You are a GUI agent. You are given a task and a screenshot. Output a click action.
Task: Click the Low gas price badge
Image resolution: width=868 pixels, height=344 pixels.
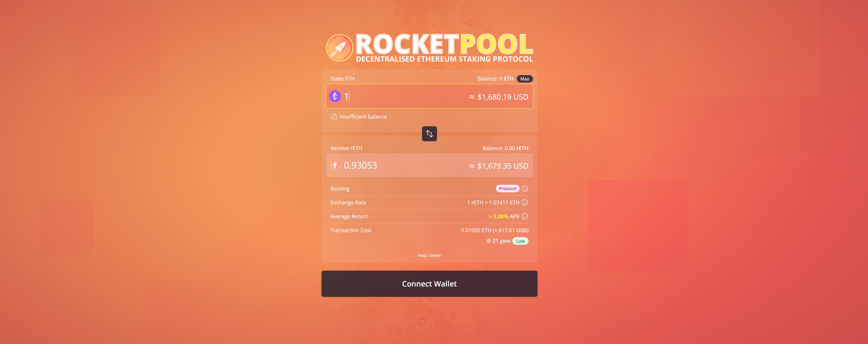[520, 241]
